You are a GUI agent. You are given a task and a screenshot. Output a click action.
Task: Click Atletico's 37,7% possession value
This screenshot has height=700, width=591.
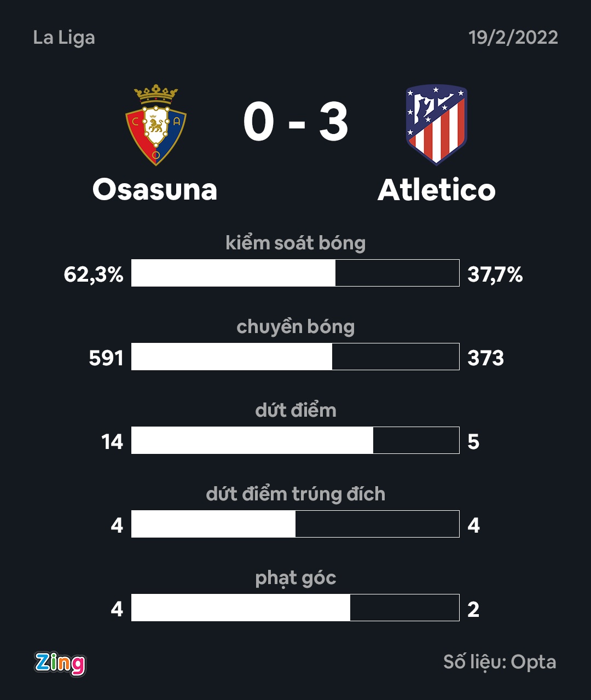pyautogui.click(x=495, y=274)
